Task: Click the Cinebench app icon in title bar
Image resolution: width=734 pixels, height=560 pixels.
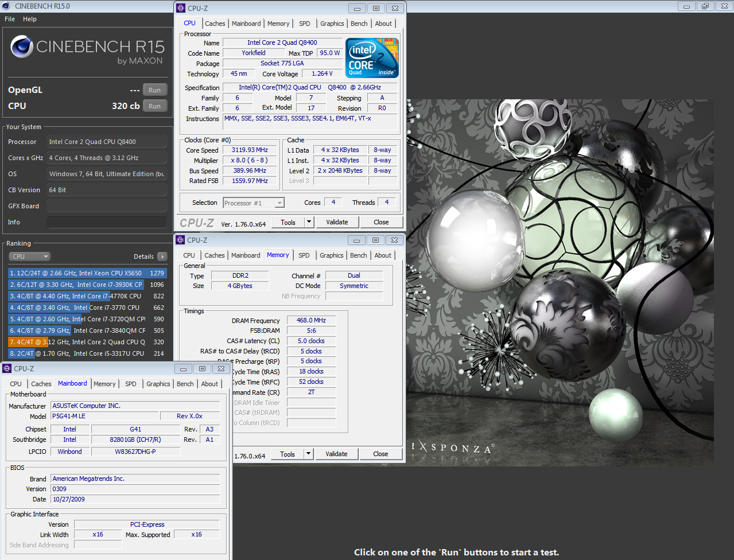Action: [x=6, y=6]
